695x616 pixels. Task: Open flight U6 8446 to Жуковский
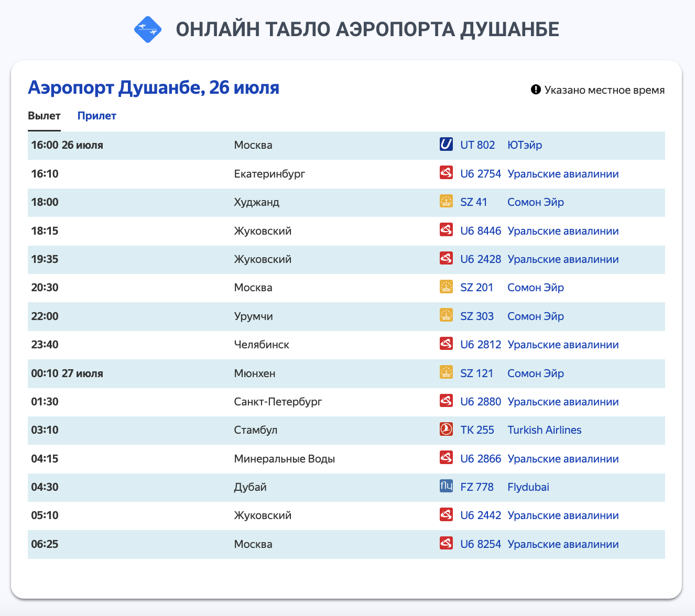(x=480, y=231)
